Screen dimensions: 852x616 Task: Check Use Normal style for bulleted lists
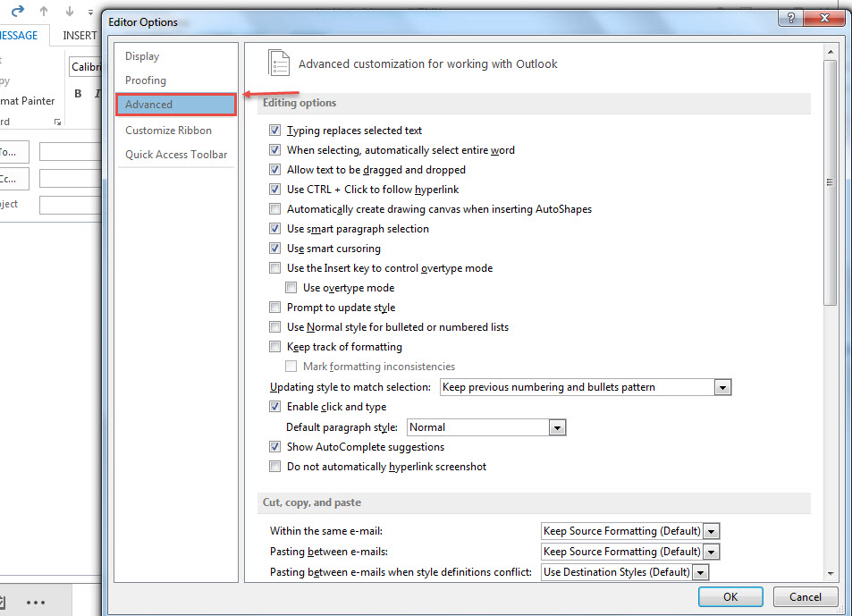275,327
